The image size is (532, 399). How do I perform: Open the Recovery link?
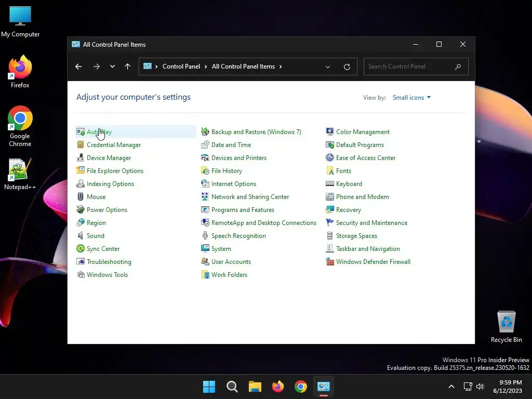pos(349,210)
